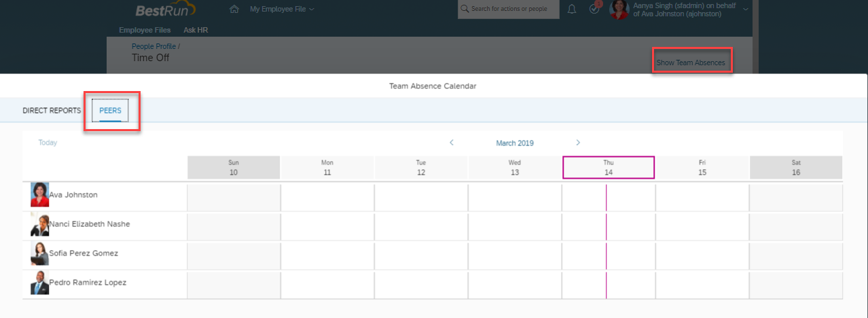Click the Today button
Screen dimensions: 868x318
coord(48,143)
